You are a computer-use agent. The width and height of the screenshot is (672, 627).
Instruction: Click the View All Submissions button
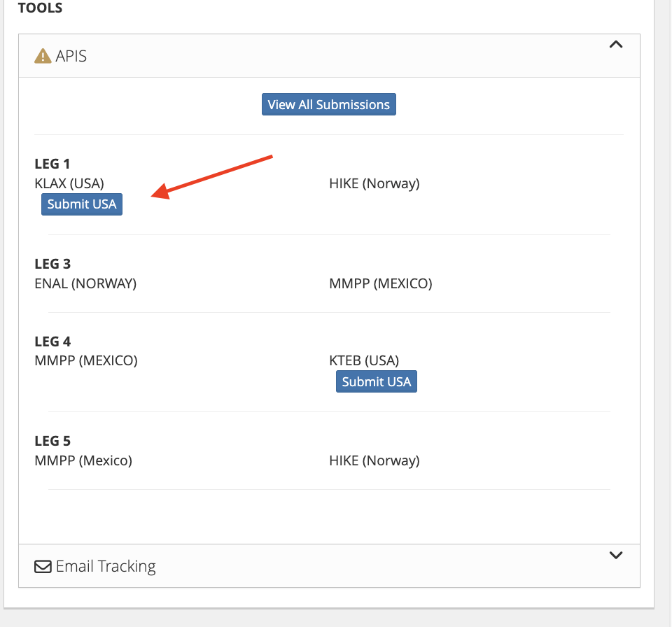(329, 104)
